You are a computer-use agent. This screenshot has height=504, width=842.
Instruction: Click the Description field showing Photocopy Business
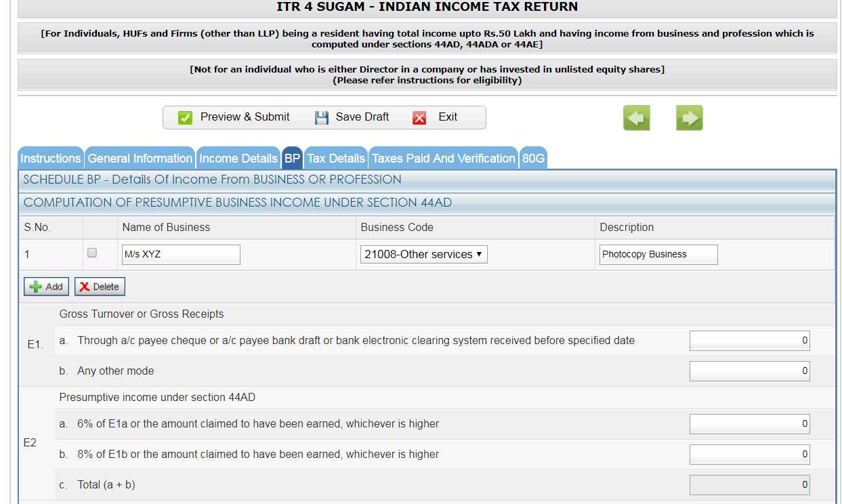pyautogui.click(x=657, y=254)
